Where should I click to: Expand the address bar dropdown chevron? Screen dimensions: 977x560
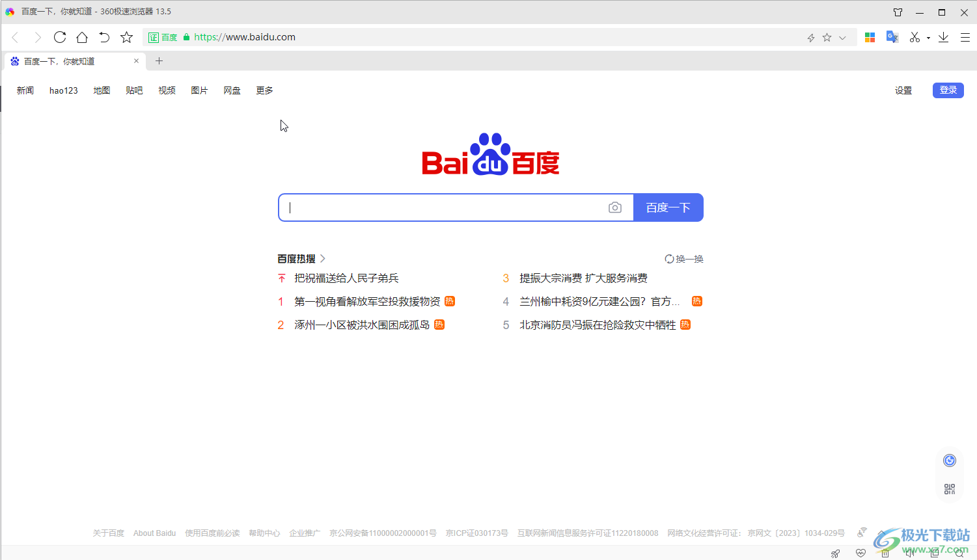pos(842,38)
